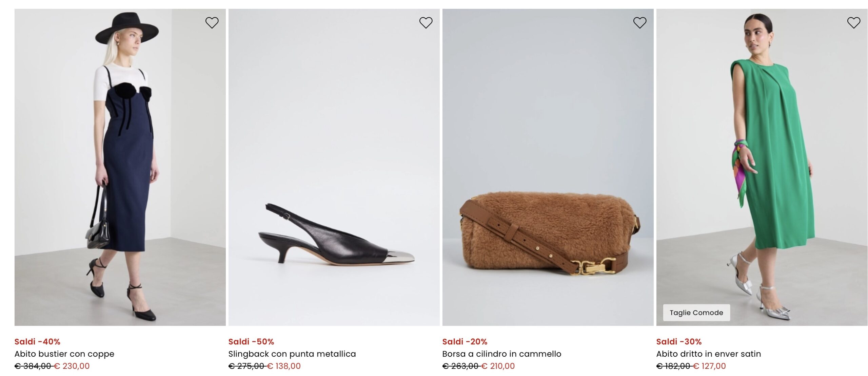868x376 pixels.
Task: Open 'Abito dritto in enver satin' link
Action: (708, 354)
